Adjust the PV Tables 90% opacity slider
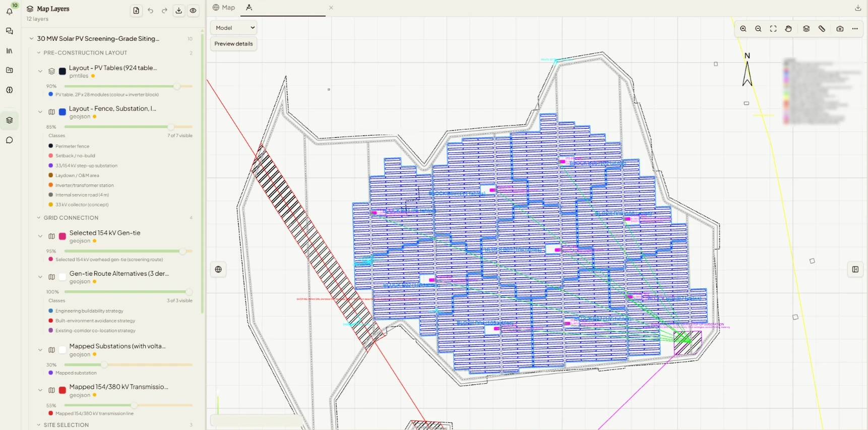This screenshot has width=868, height=430. (128, 86)
